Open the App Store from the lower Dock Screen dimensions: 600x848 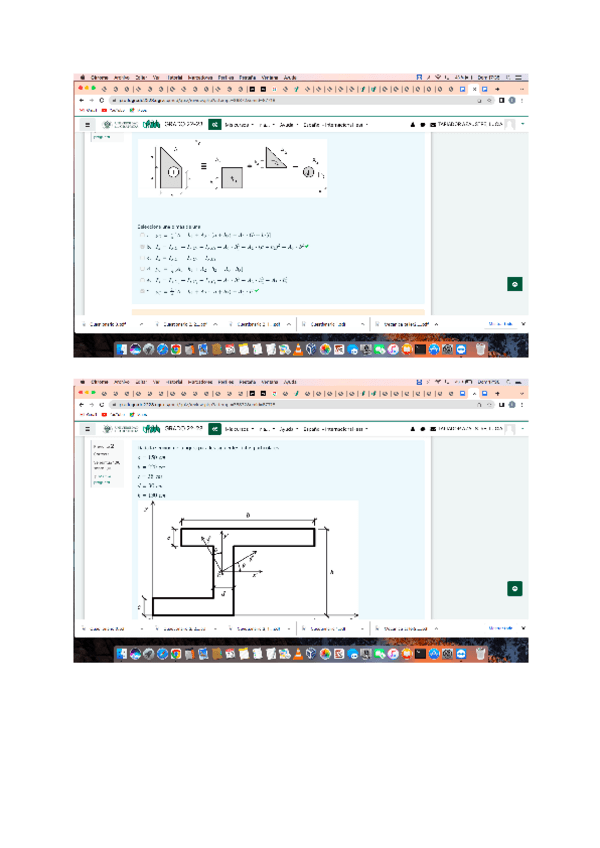tap(434, 654)
